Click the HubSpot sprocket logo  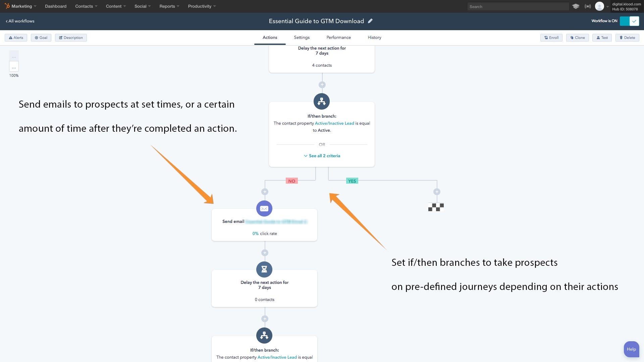click(x=7, y=6)
